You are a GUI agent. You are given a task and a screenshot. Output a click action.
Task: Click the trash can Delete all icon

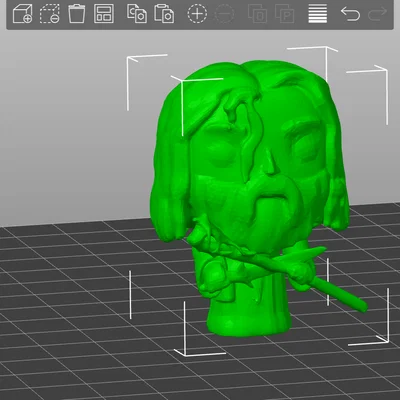(x=77, y=14)
